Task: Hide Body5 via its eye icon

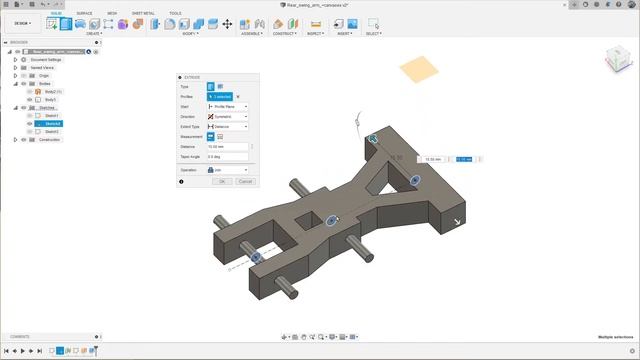Action: (x=30, y=100)
